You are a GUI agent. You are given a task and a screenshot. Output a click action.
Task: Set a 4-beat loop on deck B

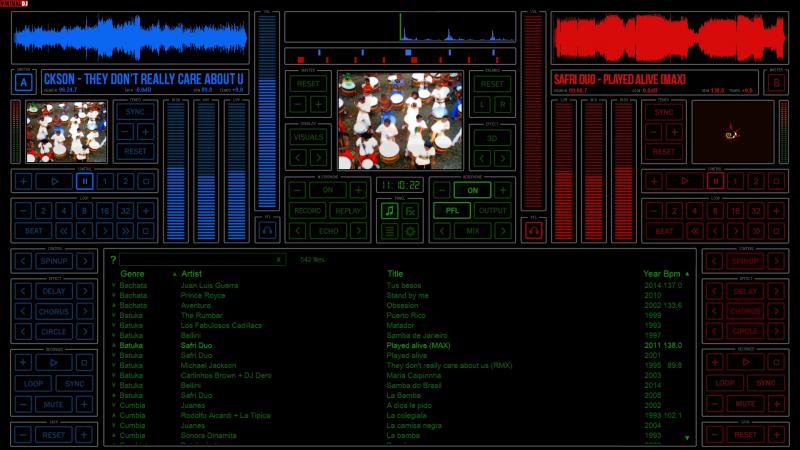pyautogui.click(x=694, y=210)
